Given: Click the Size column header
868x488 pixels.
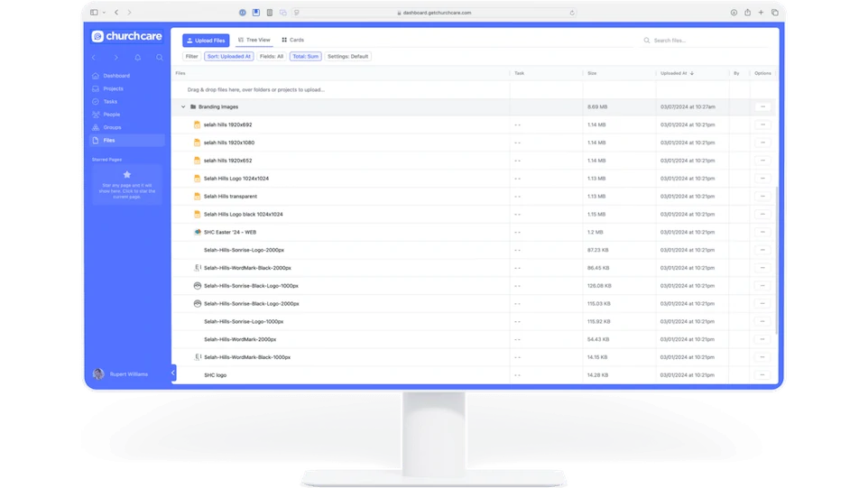Looking at the screenshot, I should coord(592,73).
